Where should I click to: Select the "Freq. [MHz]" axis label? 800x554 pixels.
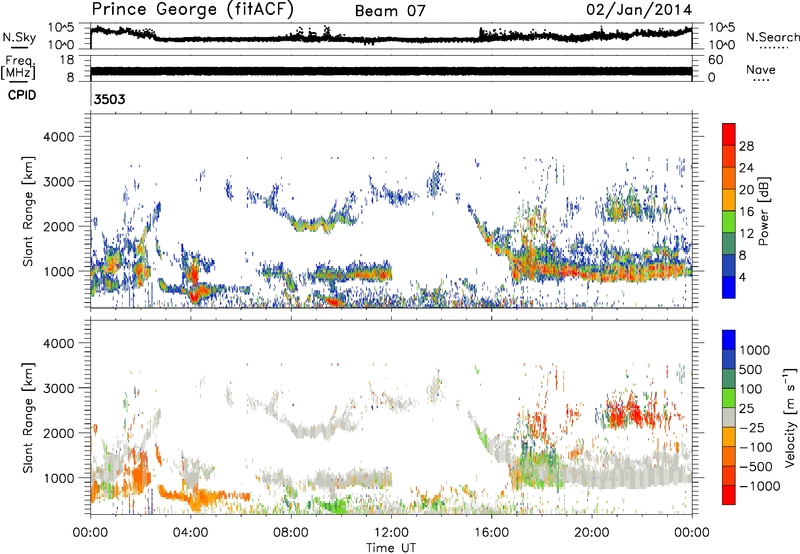[18, 68]
